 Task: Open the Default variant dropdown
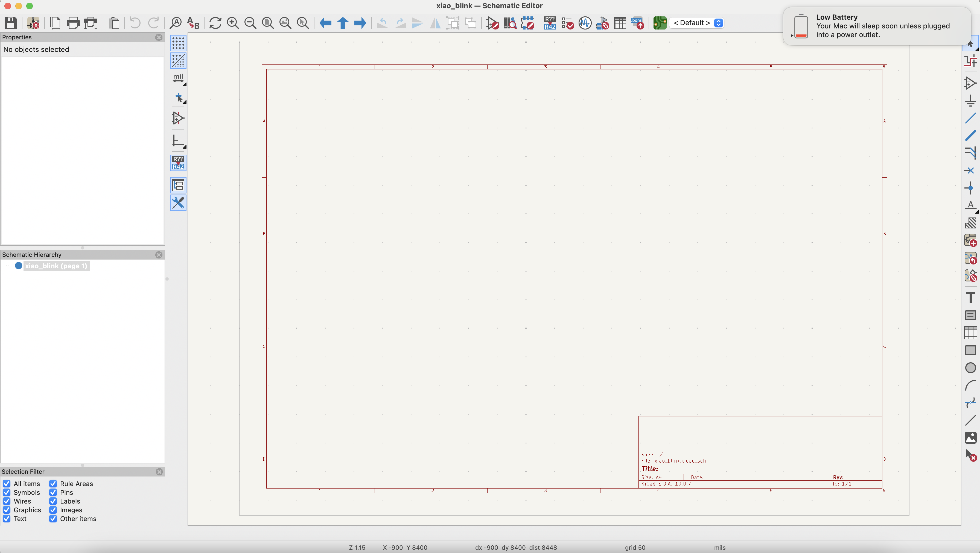tap(697, 23)
